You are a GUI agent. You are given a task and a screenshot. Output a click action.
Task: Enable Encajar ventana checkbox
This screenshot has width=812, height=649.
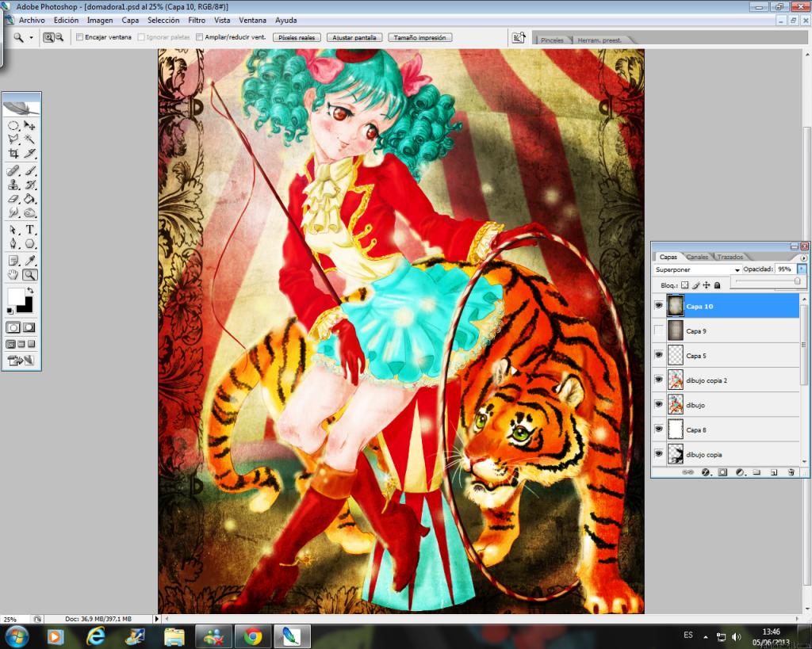[x=80, y=37]
